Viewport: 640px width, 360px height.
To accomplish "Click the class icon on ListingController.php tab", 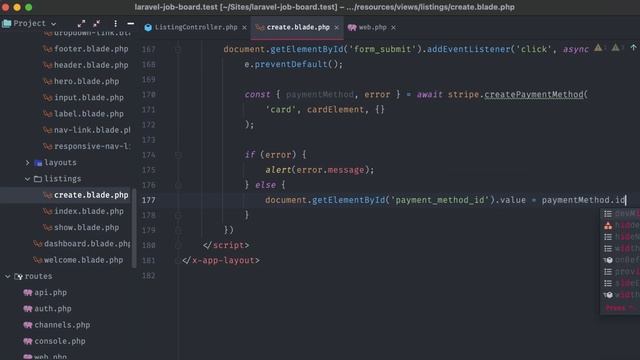I will [x=148, y=28].
